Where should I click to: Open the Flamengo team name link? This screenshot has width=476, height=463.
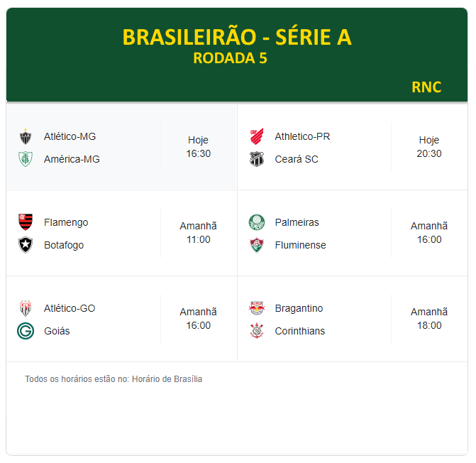[66, 222]
